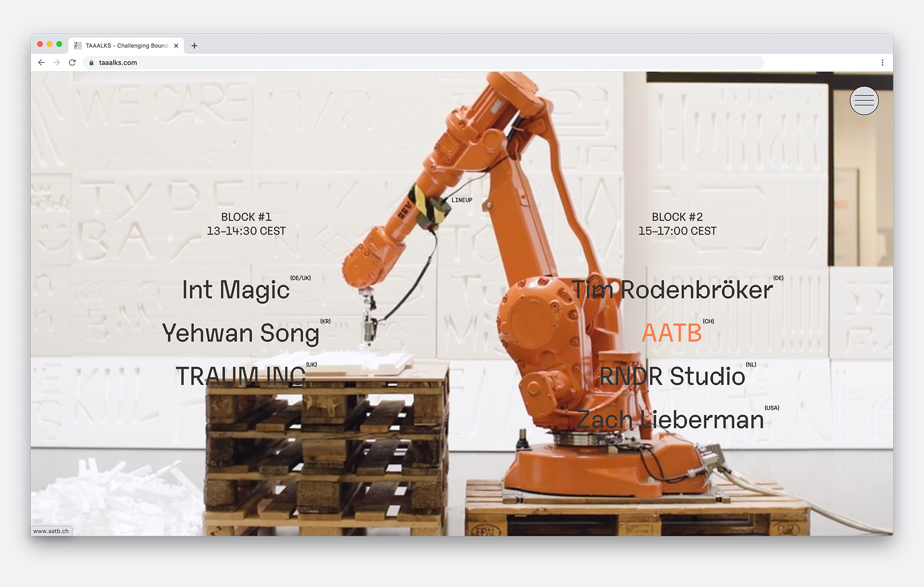Click the browser back arrow
Viewport: 924px width, 587px height.
click(x=41, y=63)
